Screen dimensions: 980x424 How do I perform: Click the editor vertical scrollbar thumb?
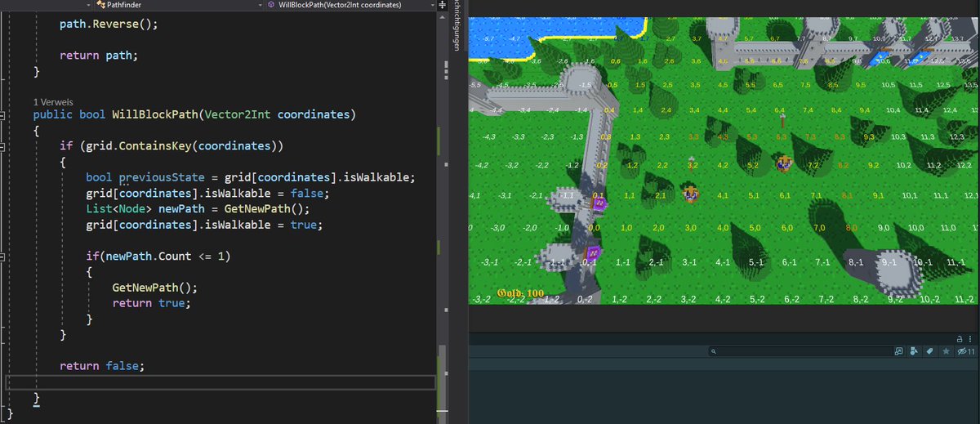click(x=443, y=382)
